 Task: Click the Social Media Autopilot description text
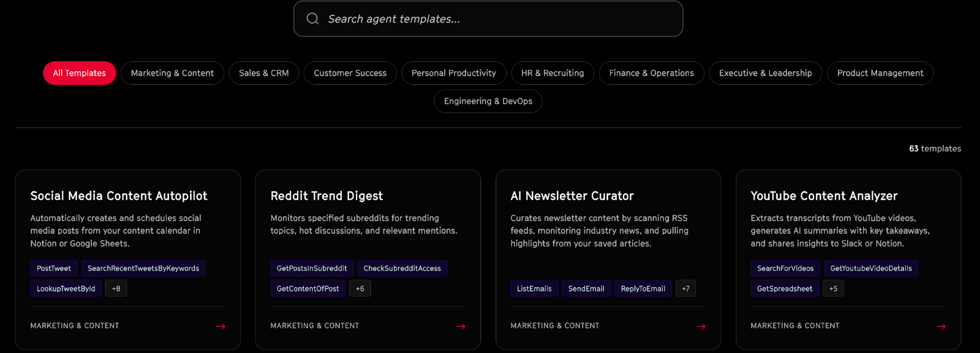tap(116, 231)
